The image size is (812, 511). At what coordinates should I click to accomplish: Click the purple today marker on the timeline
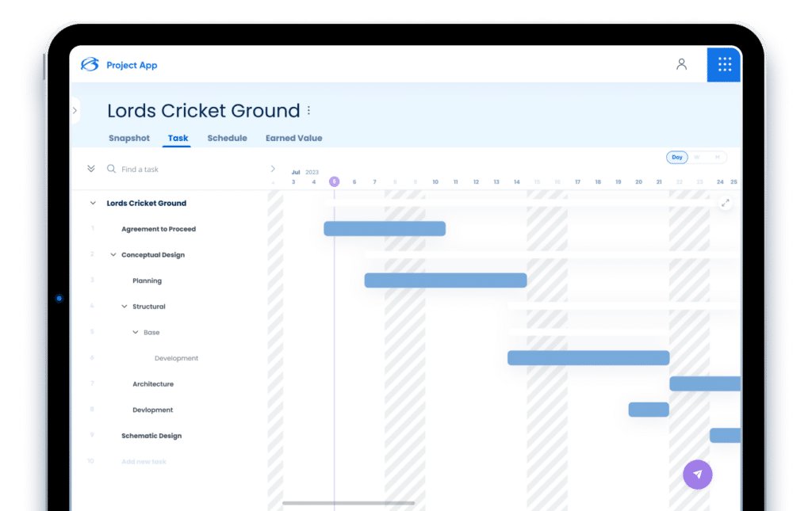(334, 181)
